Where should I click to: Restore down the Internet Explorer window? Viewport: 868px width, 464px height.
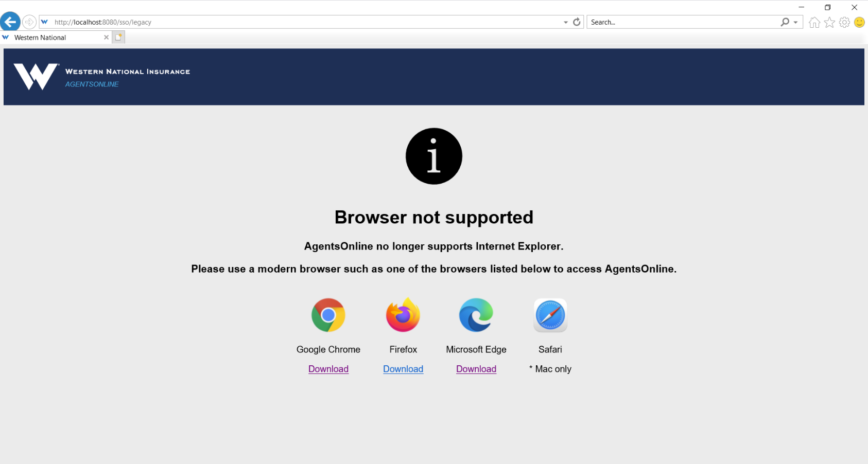point(828,7)
